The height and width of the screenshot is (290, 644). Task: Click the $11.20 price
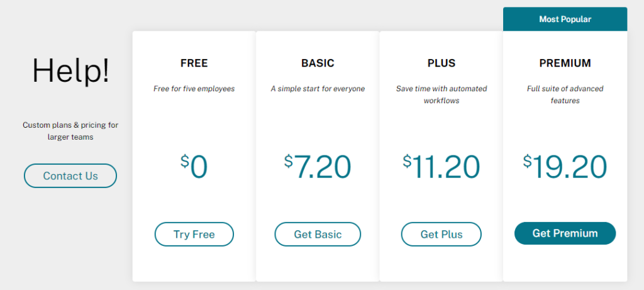[x=441, y=166]
